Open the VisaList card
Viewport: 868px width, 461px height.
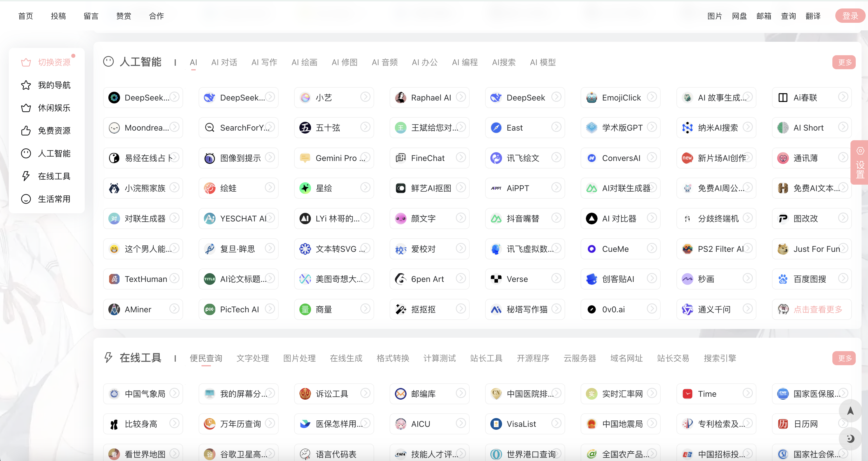click(525, 424)
